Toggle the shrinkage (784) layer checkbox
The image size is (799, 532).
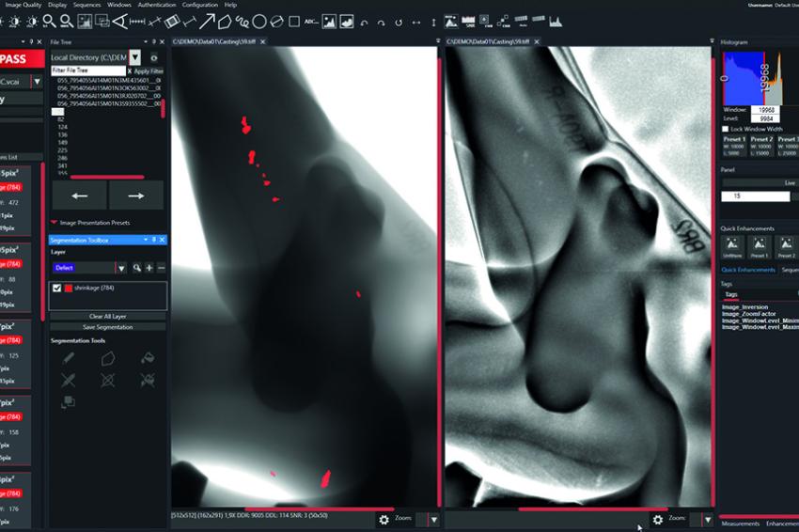point(56,288)
